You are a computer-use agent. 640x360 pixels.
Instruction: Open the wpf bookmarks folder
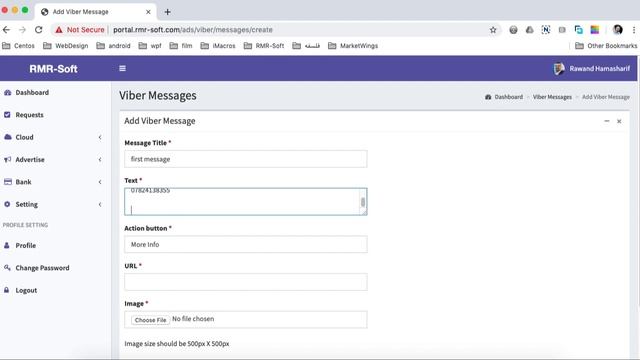tap(150, 46)
